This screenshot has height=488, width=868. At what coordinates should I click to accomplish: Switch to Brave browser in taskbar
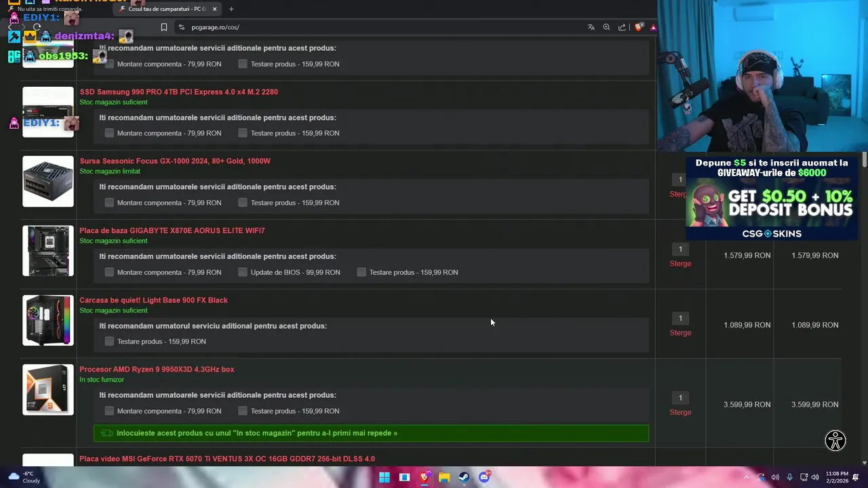pos(425,477)
